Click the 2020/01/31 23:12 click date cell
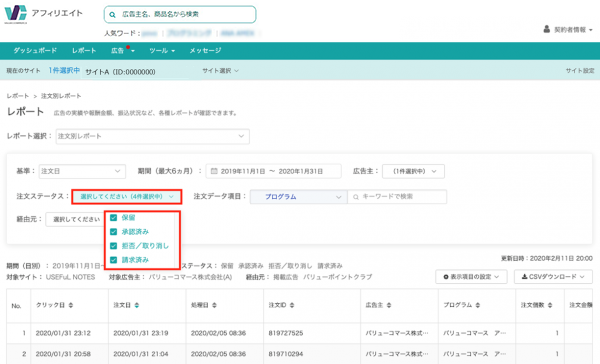600x364 pixels. pos(63,333)
